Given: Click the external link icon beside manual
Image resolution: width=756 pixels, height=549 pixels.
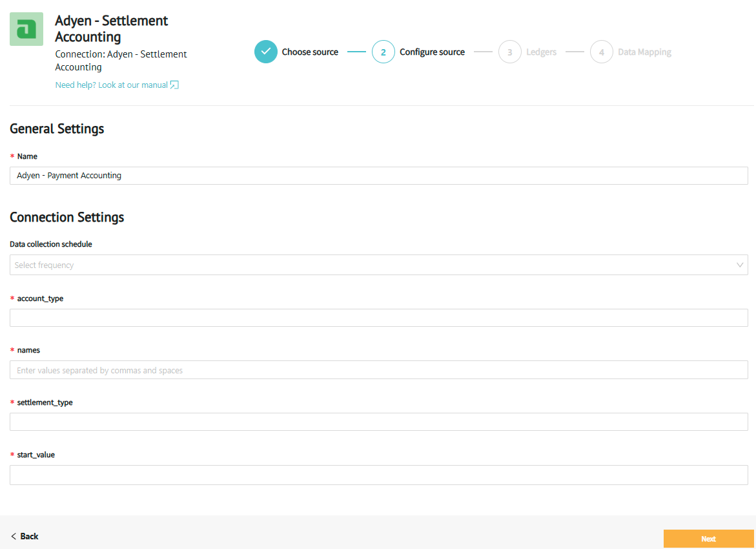Looking at the screenshot, I should [x=174, y=85].
